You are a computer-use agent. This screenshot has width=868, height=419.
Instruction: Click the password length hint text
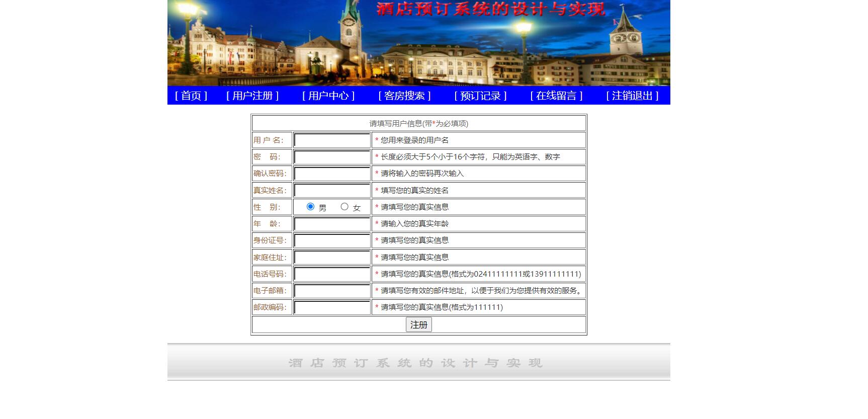click(x=470, y=157)
